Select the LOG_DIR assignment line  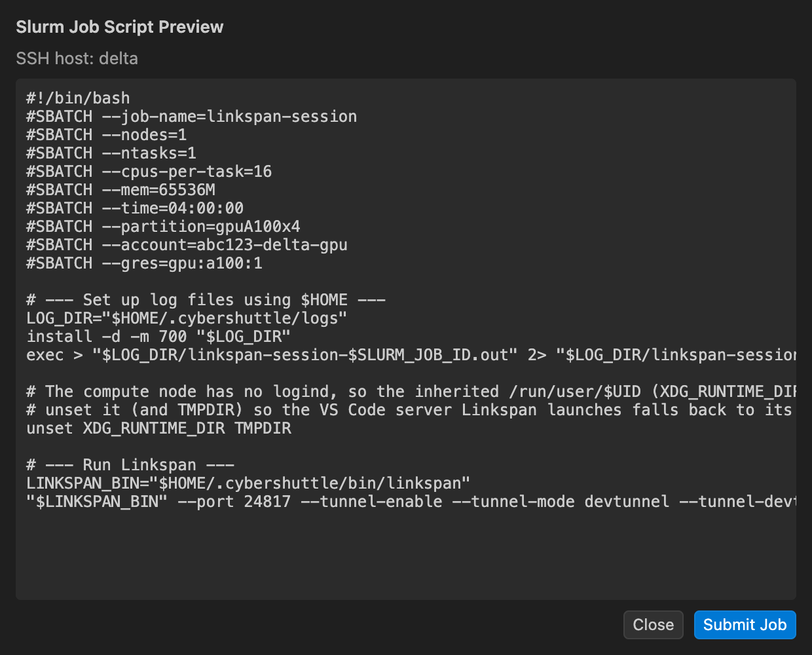tap(187, 318)
